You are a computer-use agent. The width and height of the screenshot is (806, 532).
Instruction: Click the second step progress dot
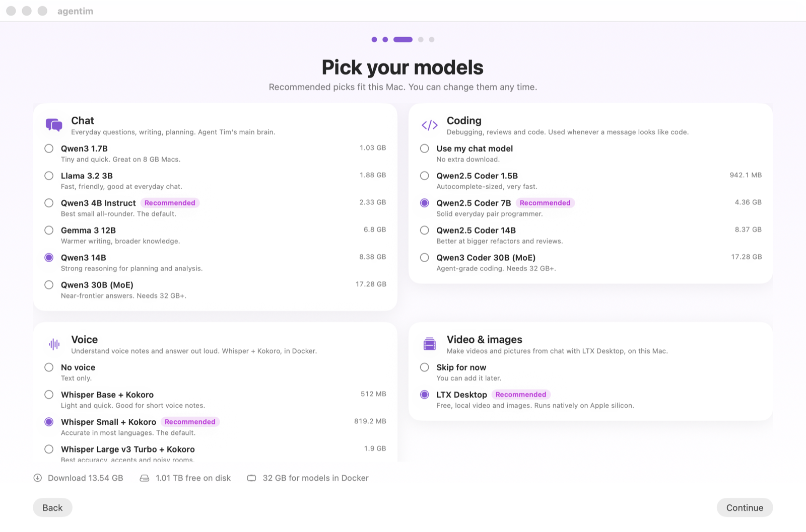point(385,39)
